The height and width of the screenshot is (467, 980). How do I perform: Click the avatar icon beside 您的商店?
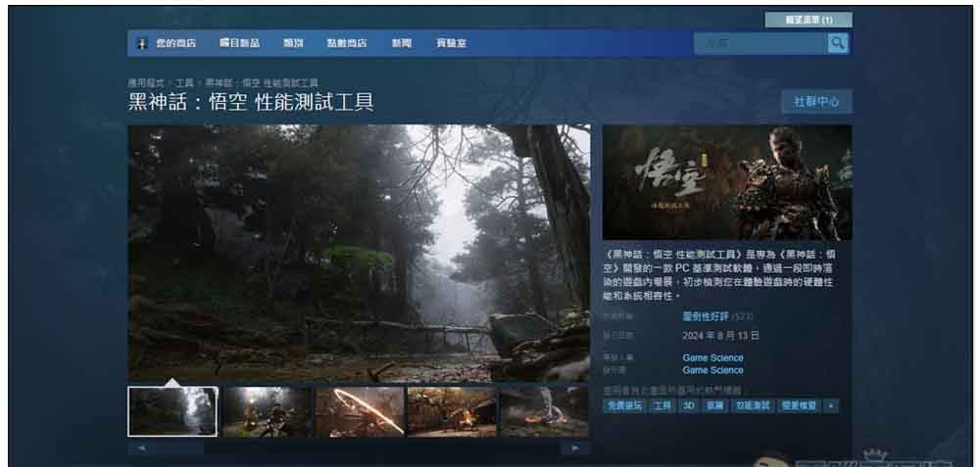(x=142, y=43)
